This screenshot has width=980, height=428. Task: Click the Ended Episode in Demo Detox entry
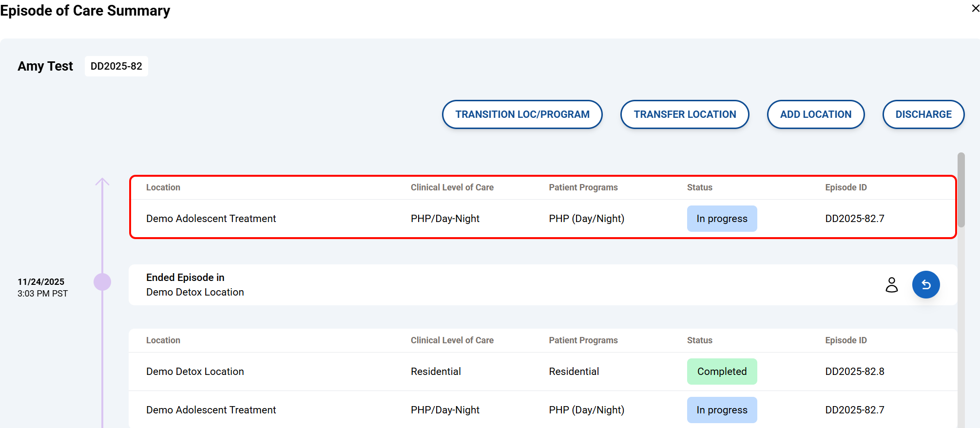pyautogui.click(x=195, y=285)
